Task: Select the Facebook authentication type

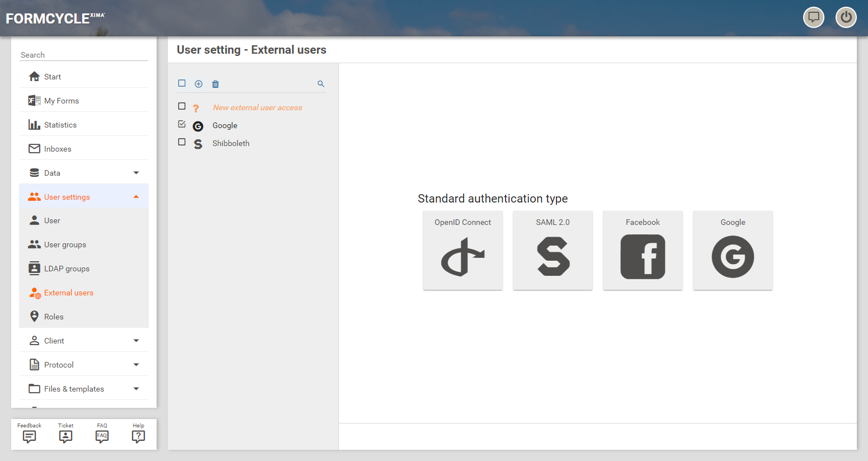Action: click(643, 251)
